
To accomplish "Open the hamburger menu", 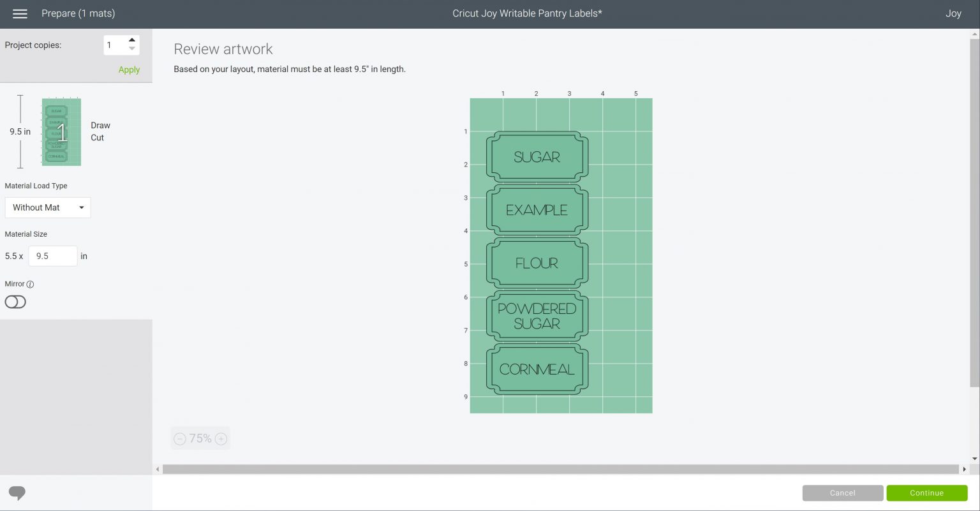I will 20,14.
